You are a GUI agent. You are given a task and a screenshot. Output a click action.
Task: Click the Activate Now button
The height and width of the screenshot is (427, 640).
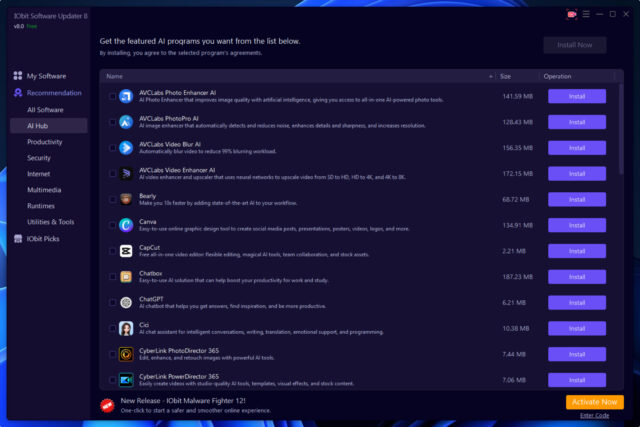595,402
